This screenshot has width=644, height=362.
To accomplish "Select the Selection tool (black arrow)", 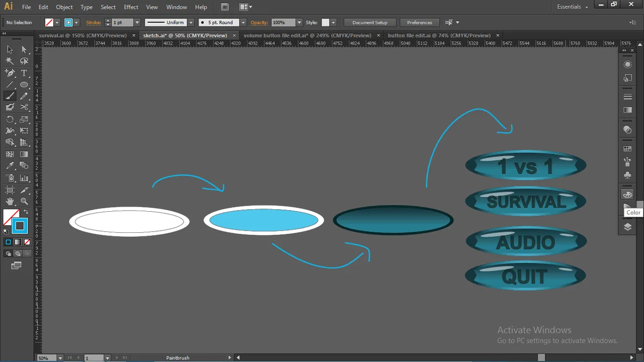I will [10, 49].
